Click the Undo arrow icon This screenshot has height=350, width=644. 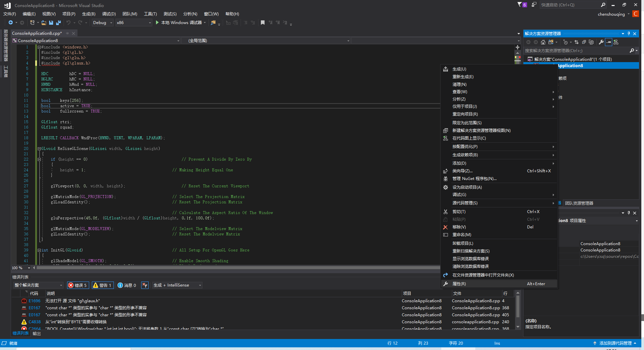click(x=68, y=23)
